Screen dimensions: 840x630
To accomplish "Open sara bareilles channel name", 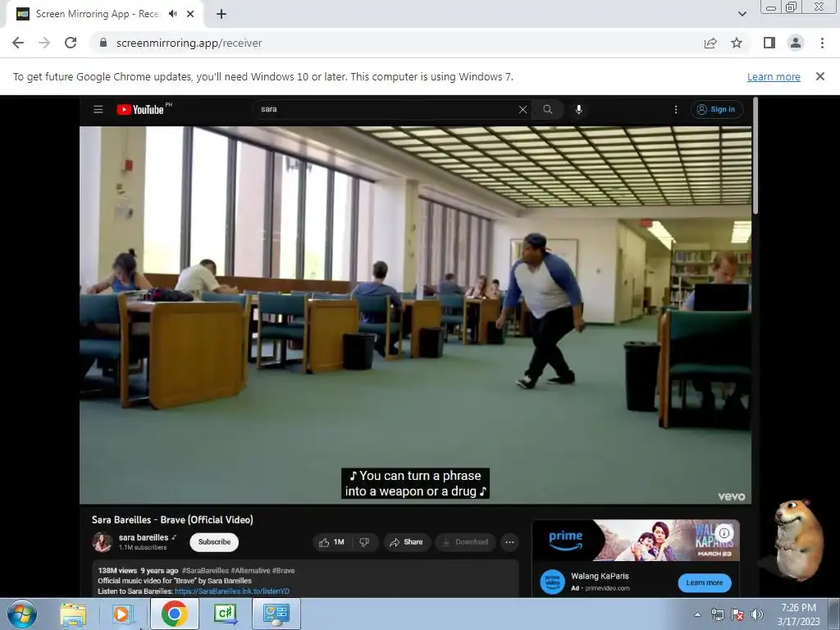I will click(144, 537).
